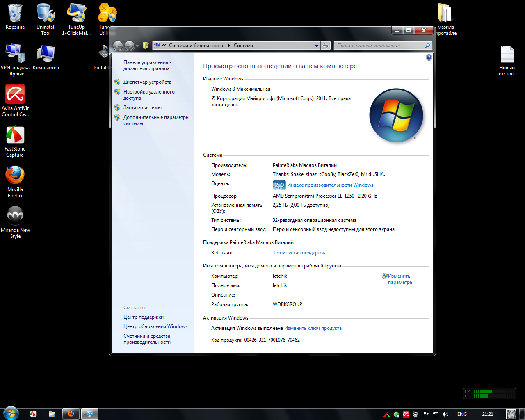
Task: Click the AMD Sempron processor text
Action: [325, 196]
